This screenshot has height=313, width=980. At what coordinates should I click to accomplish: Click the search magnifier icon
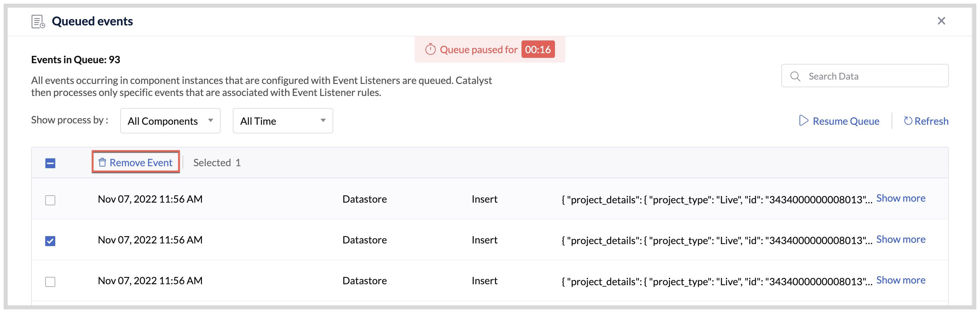795,76
